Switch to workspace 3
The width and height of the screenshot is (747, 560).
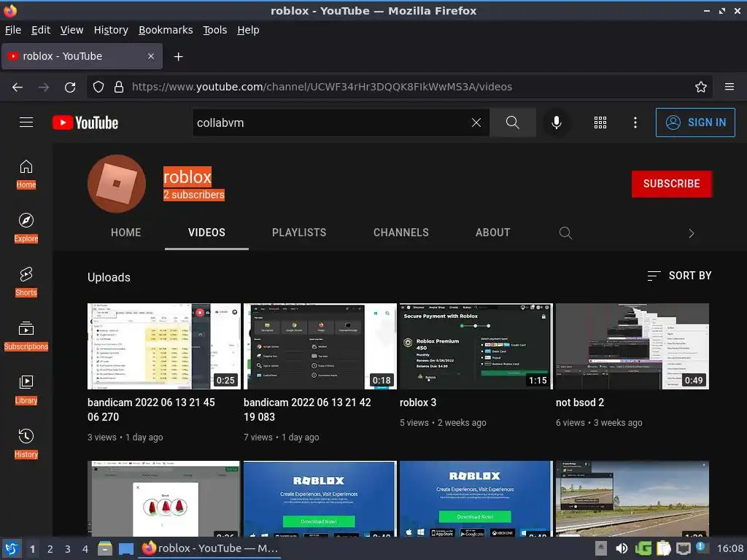[68, 549]
